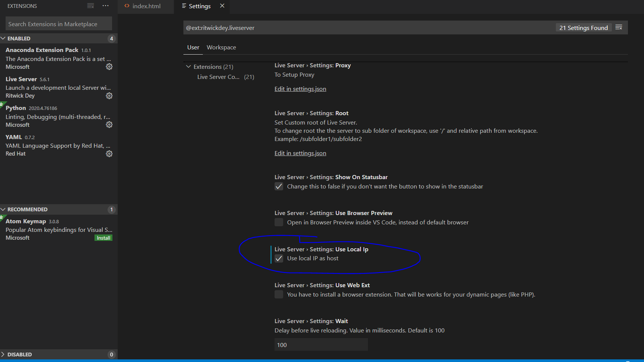Open YAML extension details
Viewport: 644px width, 362px height.
[x=59, y=145]
